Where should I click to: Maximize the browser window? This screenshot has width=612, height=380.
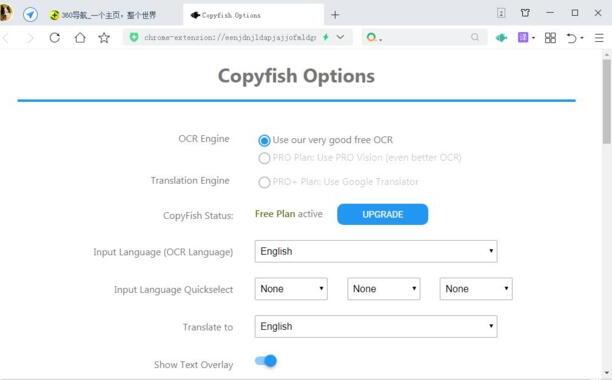coord(575,13)
